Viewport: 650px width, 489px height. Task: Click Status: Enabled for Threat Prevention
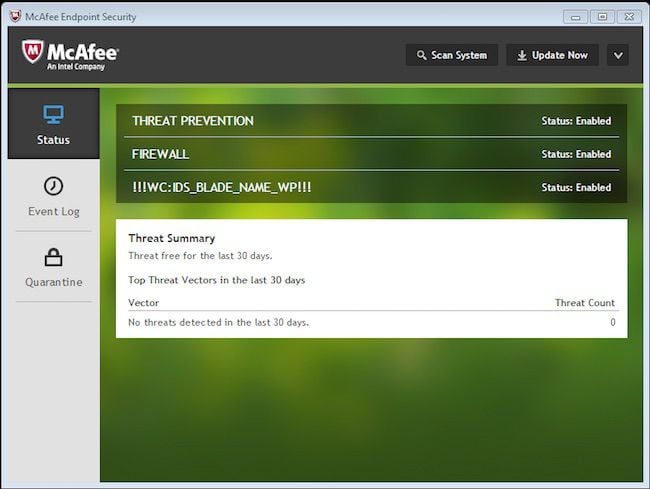576,121
